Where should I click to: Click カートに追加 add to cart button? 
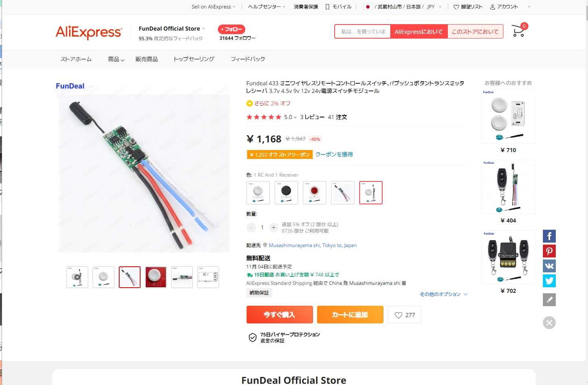coord(350,315)
